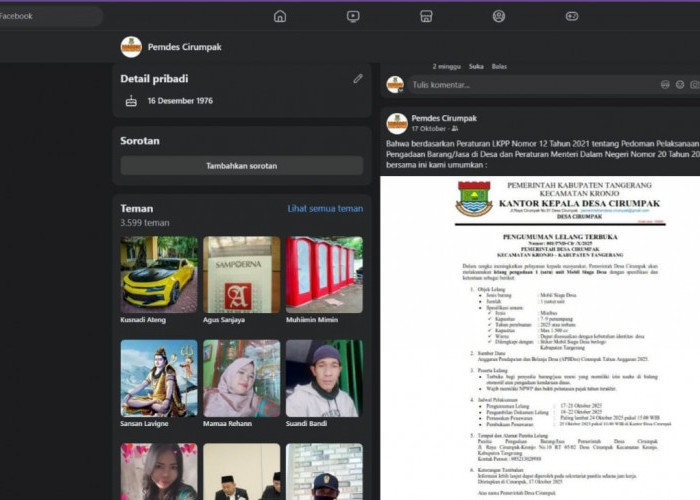Viewport: 700px width, 500px height.
Task: Click the Tulis komentar input field
Action: click(x=520, y=86)
